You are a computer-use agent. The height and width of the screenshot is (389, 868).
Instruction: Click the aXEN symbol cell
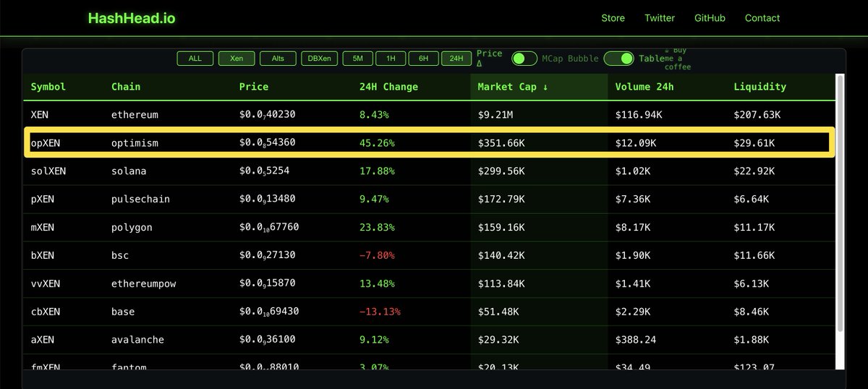click(43, 340)
